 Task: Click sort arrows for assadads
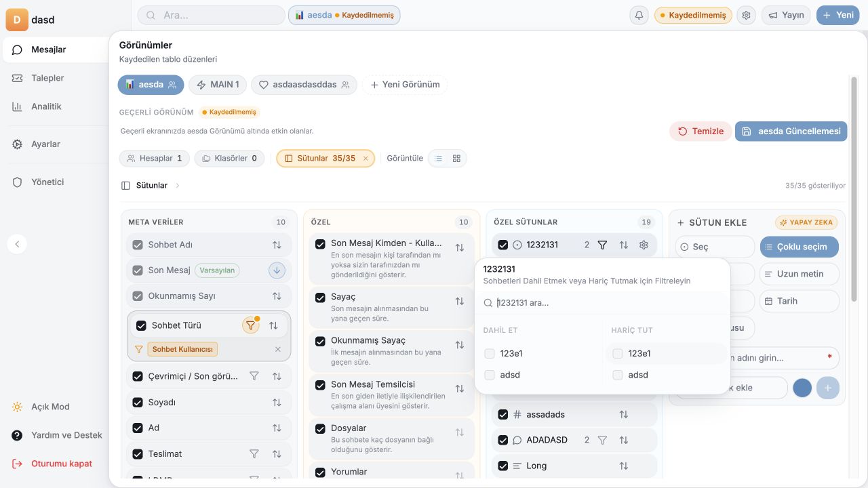coord(623,415)
